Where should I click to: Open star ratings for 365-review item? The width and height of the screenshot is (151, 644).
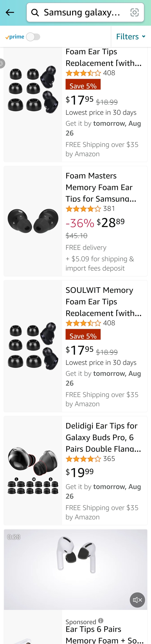click(83, 459)
